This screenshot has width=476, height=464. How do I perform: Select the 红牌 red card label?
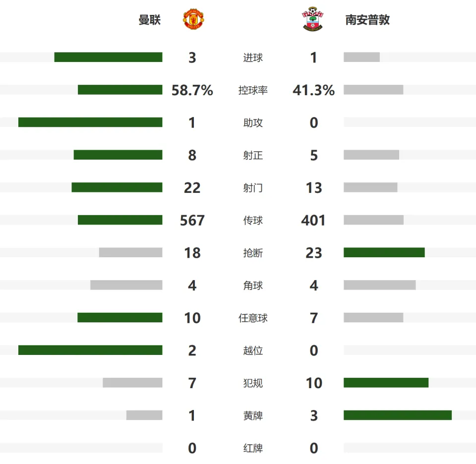tap(253, 448)
